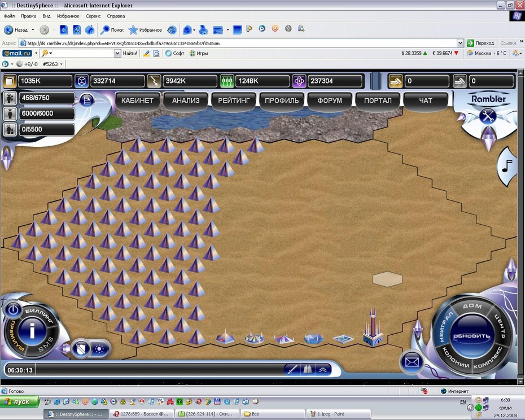Click the Избранное star toolbar button

click(x=145, y=30)
